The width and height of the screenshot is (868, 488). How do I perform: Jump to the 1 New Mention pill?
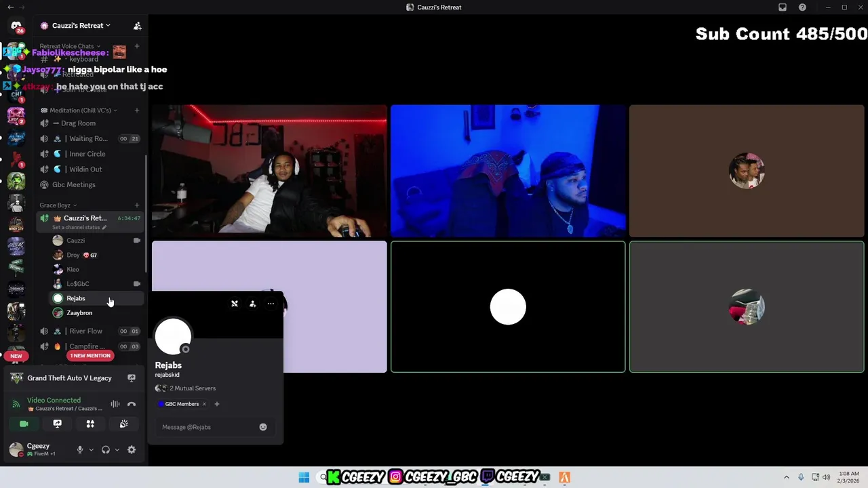[90, 355]
